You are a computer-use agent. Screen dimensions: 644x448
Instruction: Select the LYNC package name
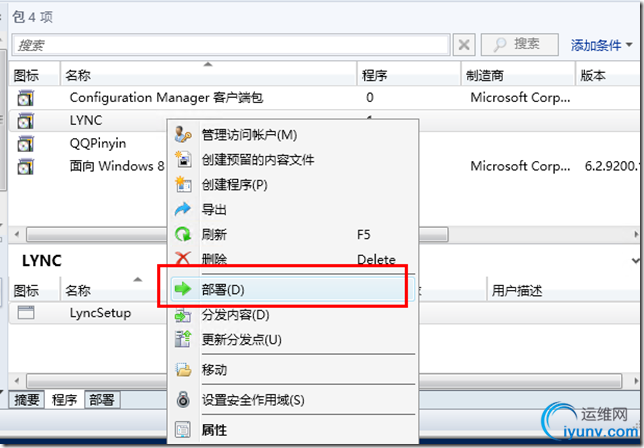pos(86,120)
